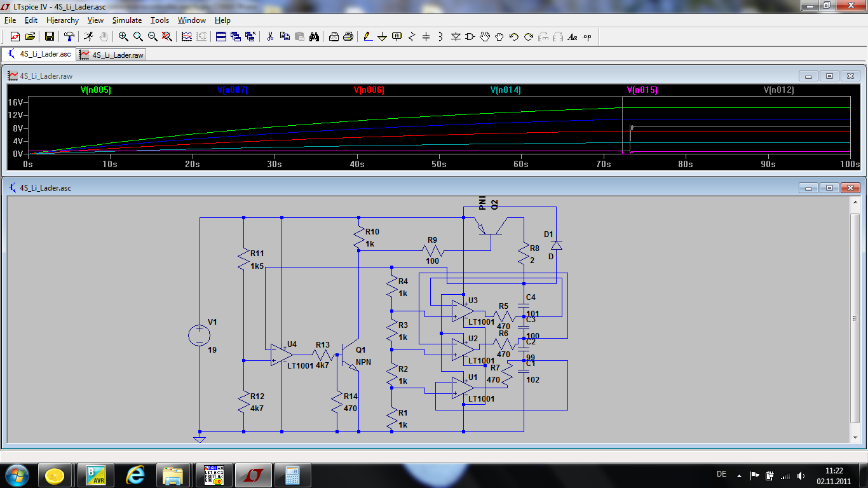
Task: Place a Ground symbol
Action: pos(383,37)
